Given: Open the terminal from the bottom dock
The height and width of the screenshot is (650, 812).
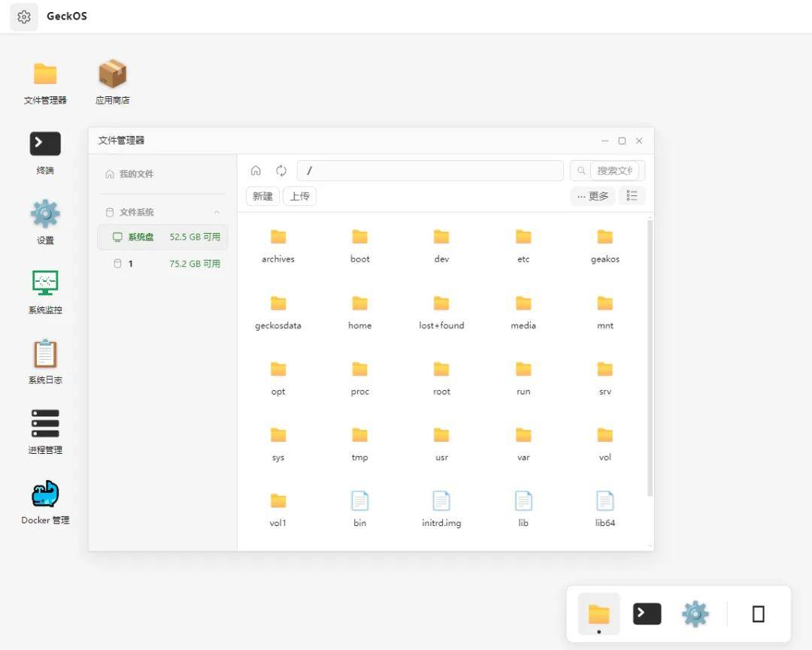Looking at the screenshot, I should coord(647,614).
